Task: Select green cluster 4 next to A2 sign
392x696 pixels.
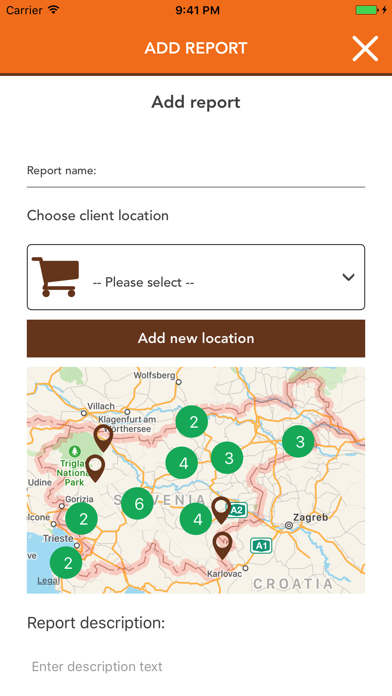Action: 196,519
